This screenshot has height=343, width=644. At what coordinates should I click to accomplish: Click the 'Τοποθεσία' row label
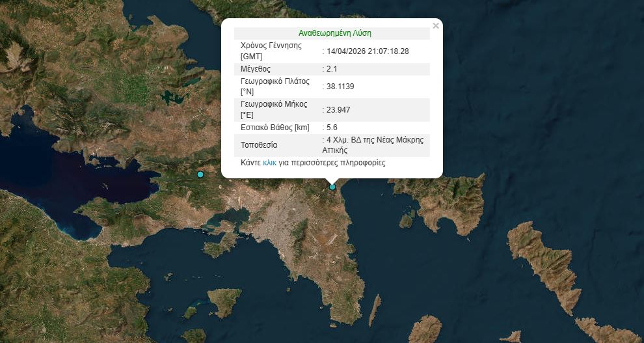(x=258, y=145)
